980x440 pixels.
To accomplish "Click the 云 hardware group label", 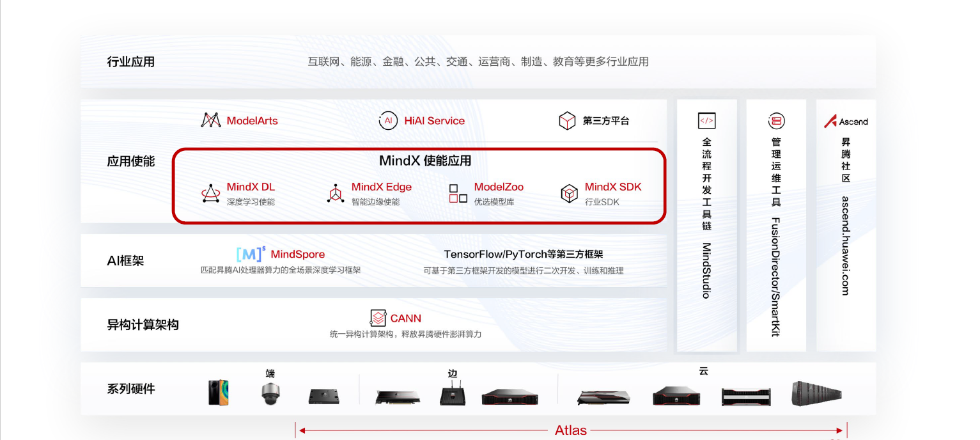I will [x=703, y=371].
